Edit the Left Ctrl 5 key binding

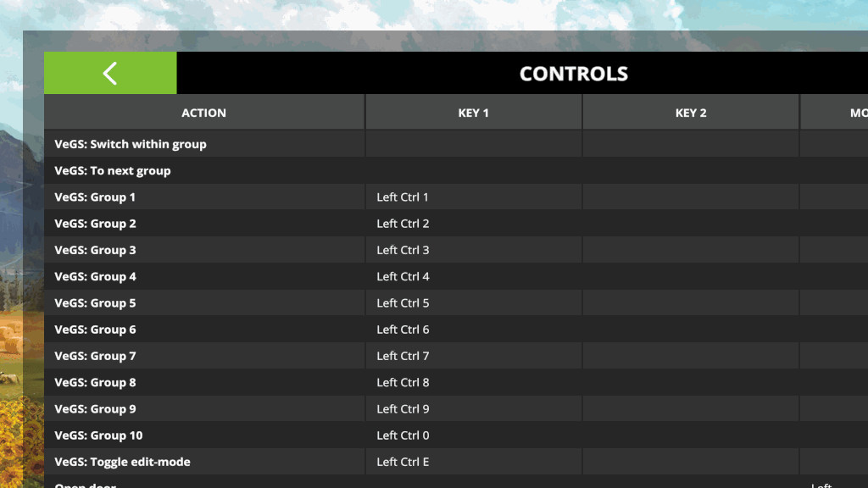[x=473, y=303]
